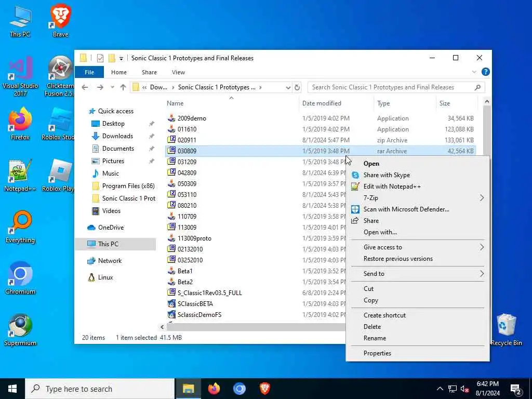
Task: Click the Brave taskbar icon
Action: [x=265, y=389]
